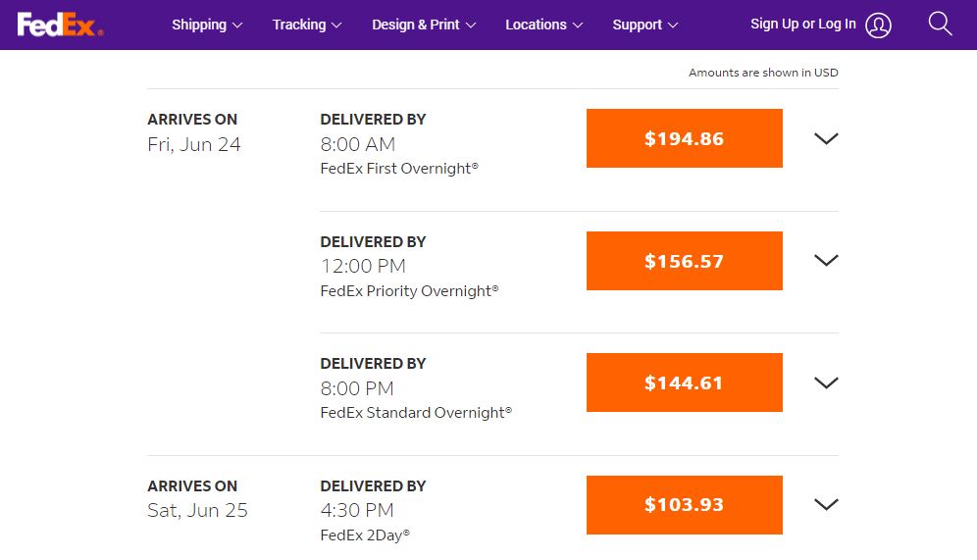Select the $194.86 First Overnight rate
This screenshot has height=560, width=977.
684,138
